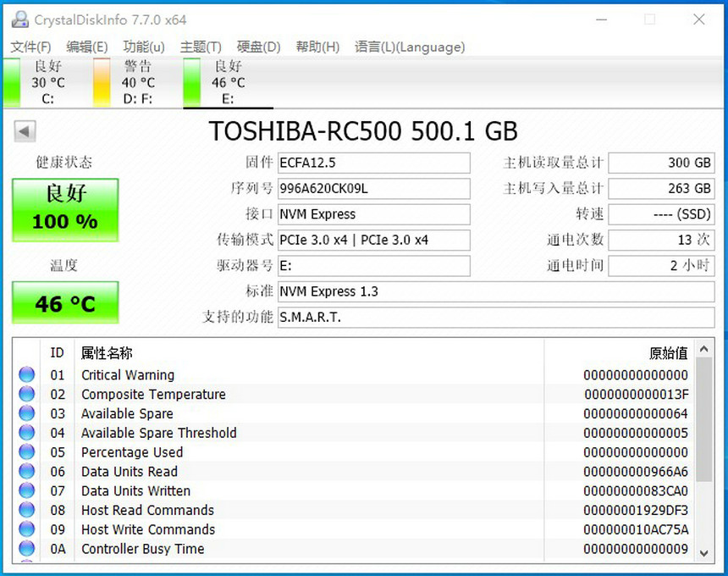Click the back arrow to switch disks
The height and width of the screenshot is (576, 728).
point(24,131)
